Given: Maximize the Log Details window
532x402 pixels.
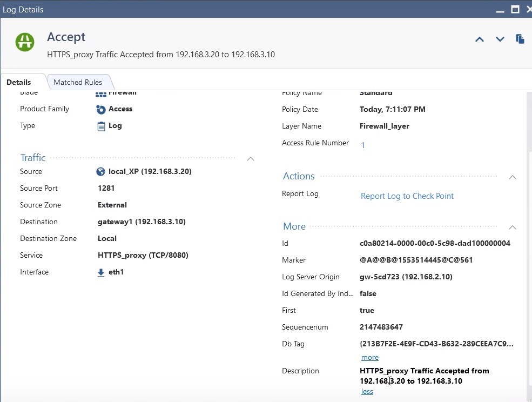Looking at the screenshot, I should (515, 9).
